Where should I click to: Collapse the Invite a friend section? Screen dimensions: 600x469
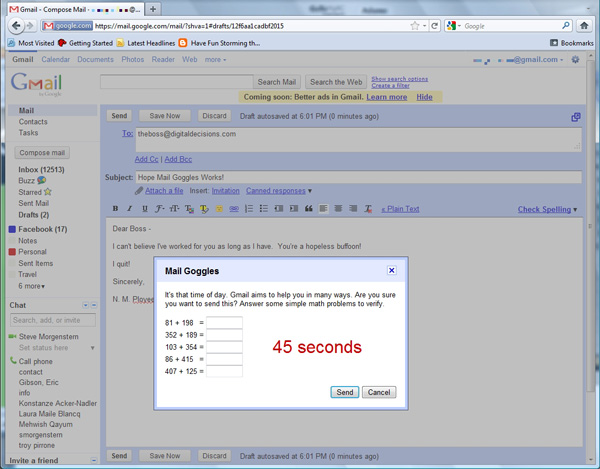(x=94, y=460)
